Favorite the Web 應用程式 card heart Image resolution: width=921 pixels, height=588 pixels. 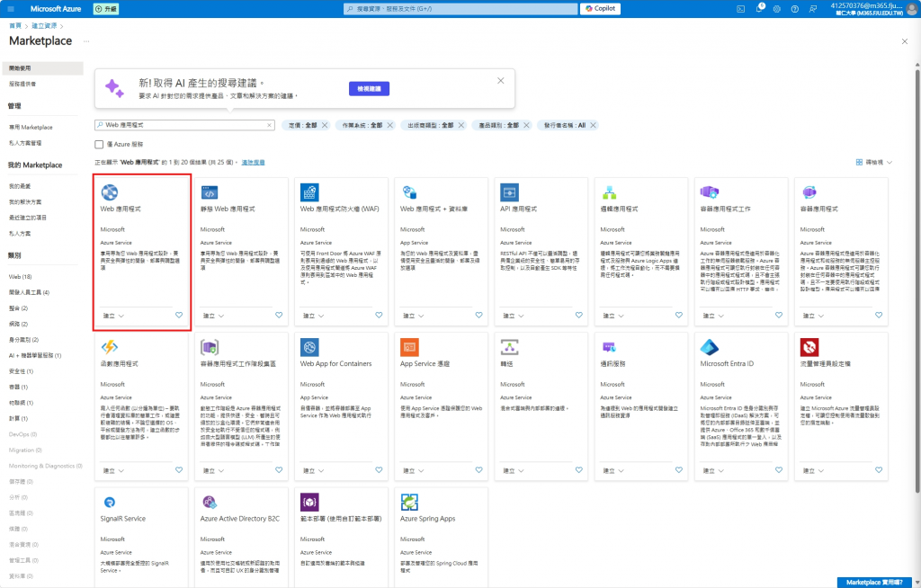click(179, 315)
